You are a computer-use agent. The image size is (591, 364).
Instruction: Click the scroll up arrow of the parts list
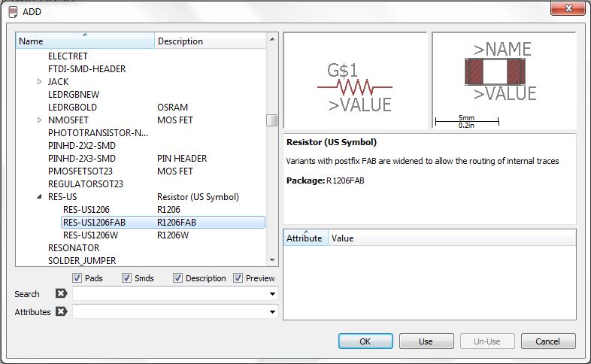(272, 39)
